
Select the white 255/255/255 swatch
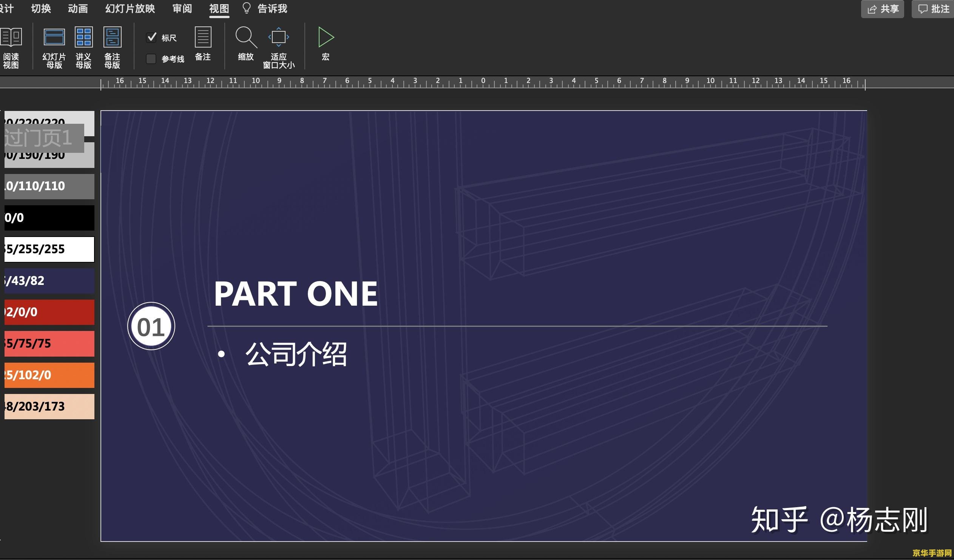click(x=49, y=249)
